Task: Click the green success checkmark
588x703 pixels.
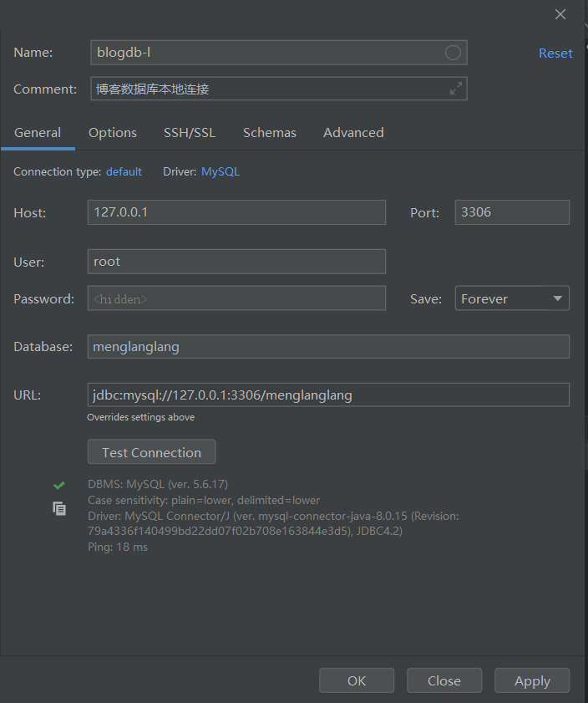Action: (59, 485)
